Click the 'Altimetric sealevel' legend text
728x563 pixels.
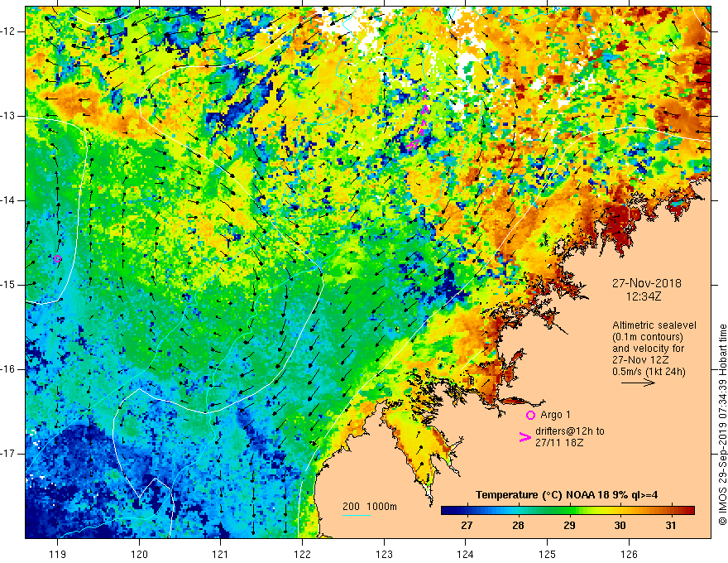654,325
